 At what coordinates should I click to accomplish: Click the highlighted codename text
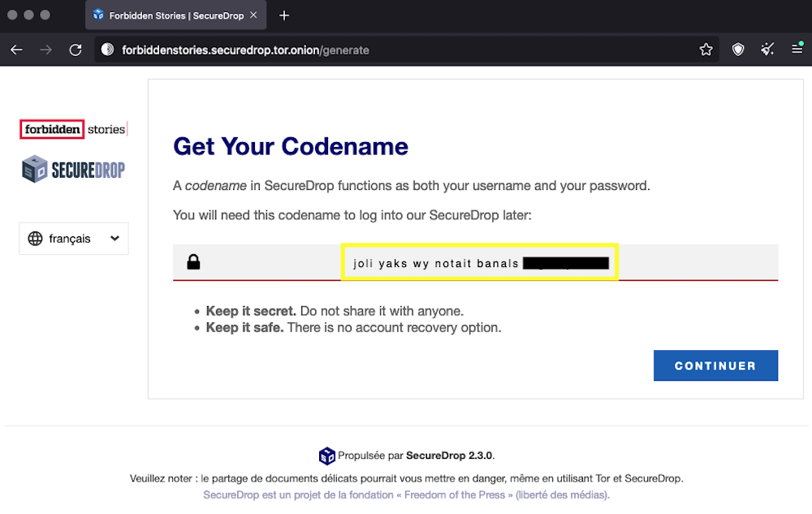(436, 263)
